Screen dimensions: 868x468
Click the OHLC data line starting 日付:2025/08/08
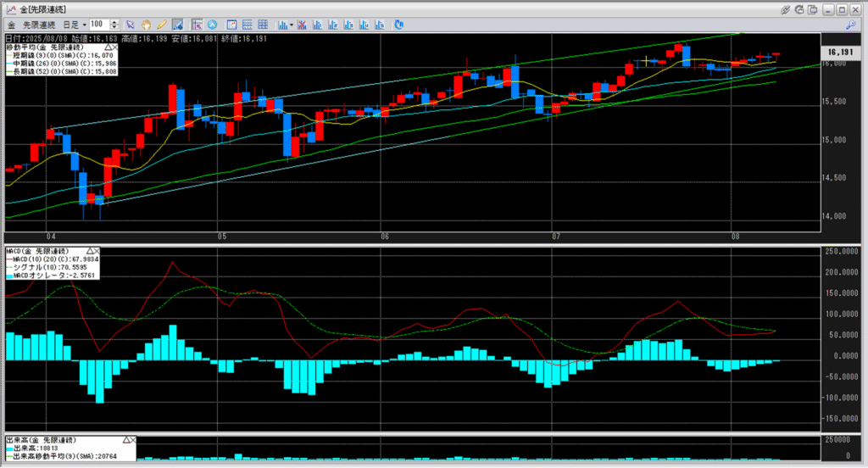[x=136, y=39]
